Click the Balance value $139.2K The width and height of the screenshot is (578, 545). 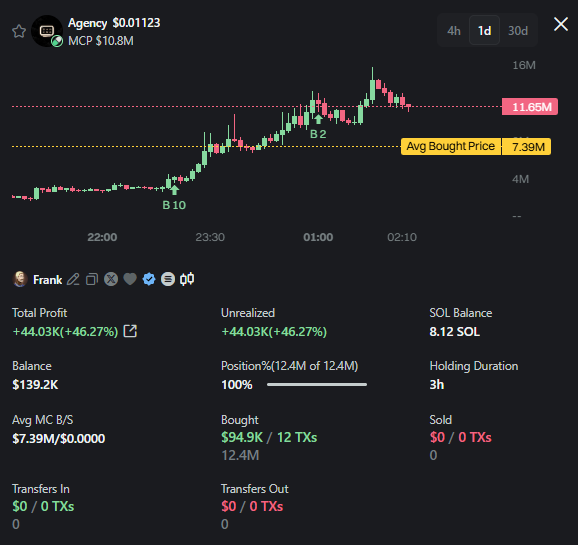point(35,385)
